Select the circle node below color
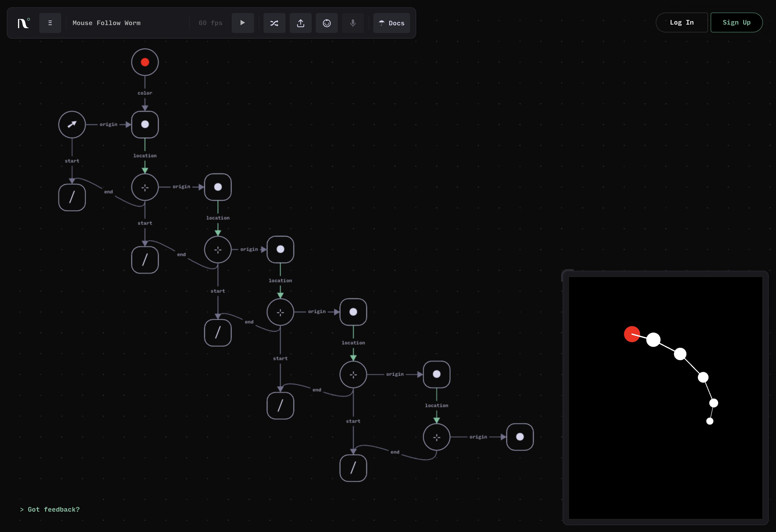Image resolution: width=776 pixels, height=532 pixels. tap(145, 124)
